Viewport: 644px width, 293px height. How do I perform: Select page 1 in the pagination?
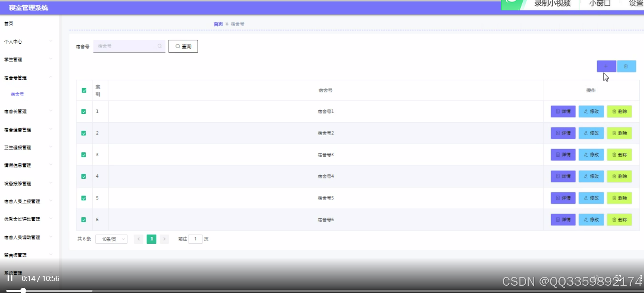(x=152, y=239)
